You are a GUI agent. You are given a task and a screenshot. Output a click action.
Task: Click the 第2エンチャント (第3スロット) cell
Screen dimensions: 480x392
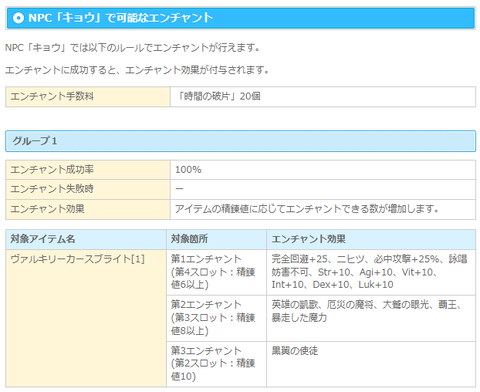pyautogui.click(x=216, y=318)
